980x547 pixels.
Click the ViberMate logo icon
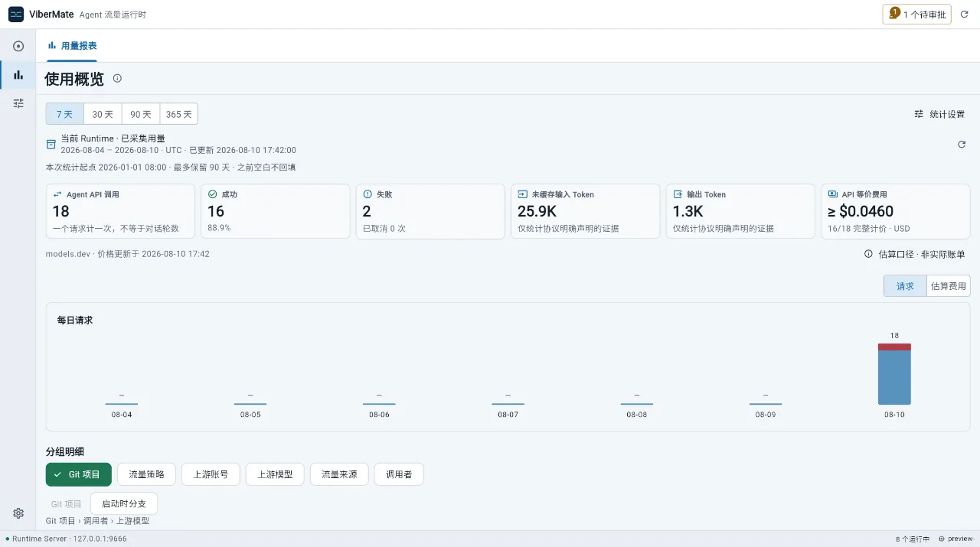16,14
